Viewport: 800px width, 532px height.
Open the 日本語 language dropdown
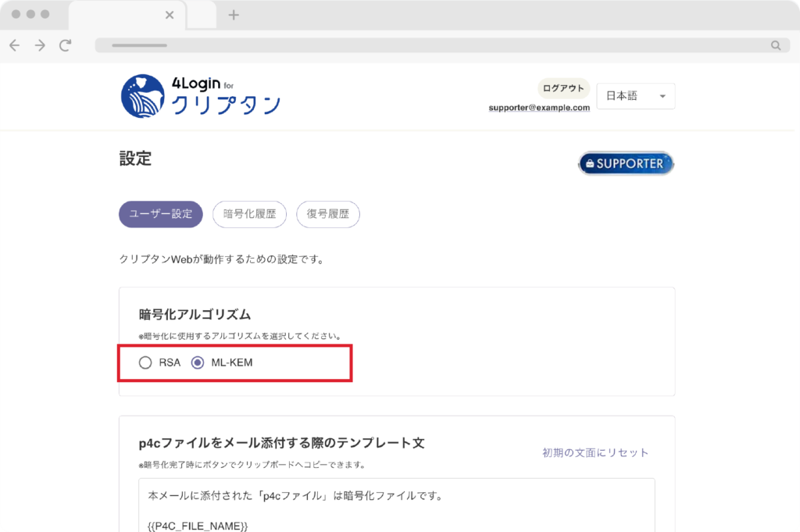coord(635,96)
